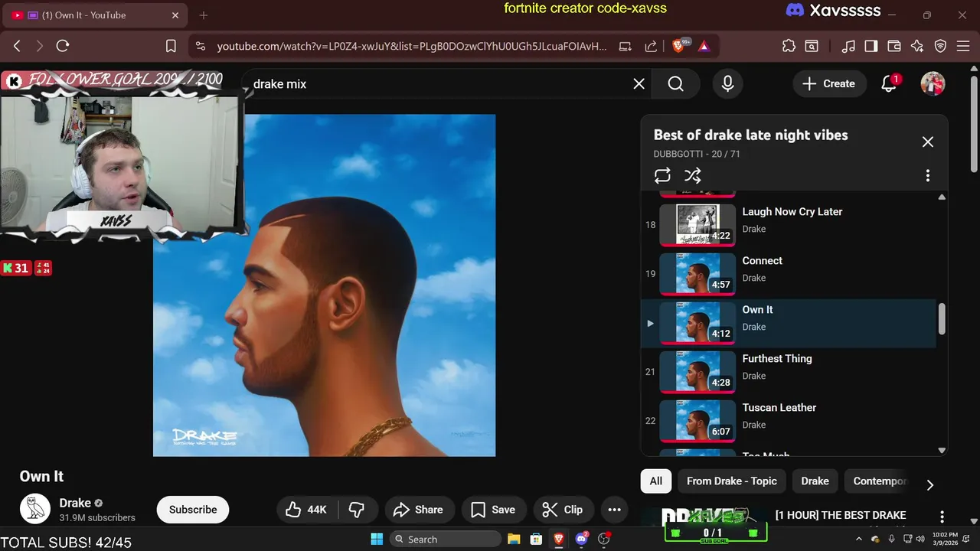Open options for '[1 HOUR] THE BEST DRAKE' video
The height and width of the screenshot is (551, 980).
942,517
